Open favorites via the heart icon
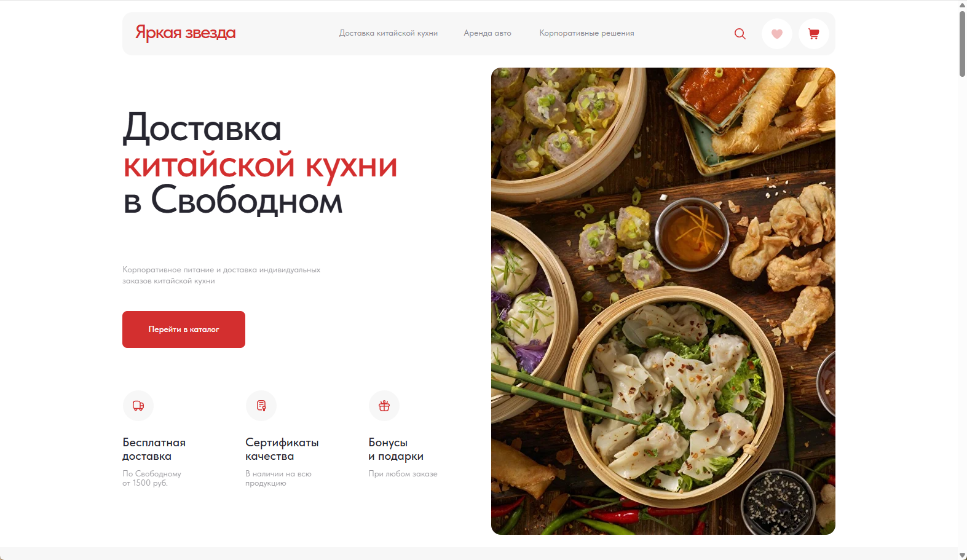Viewport: 967px width, 560px height. pos(777,34)
